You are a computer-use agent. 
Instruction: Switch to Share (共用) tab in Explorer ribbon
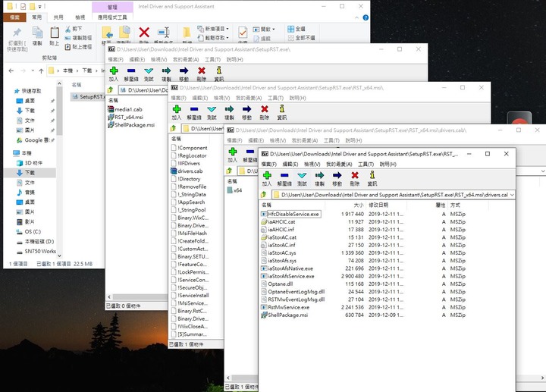[58, 17]
